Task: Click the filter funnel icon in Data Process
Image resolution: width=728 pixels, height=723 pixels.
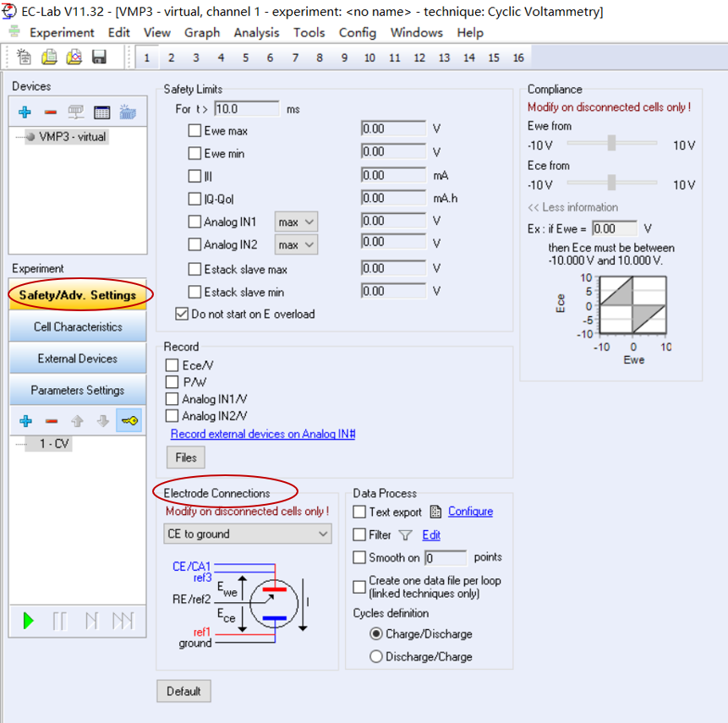Action: coord(406,535)
